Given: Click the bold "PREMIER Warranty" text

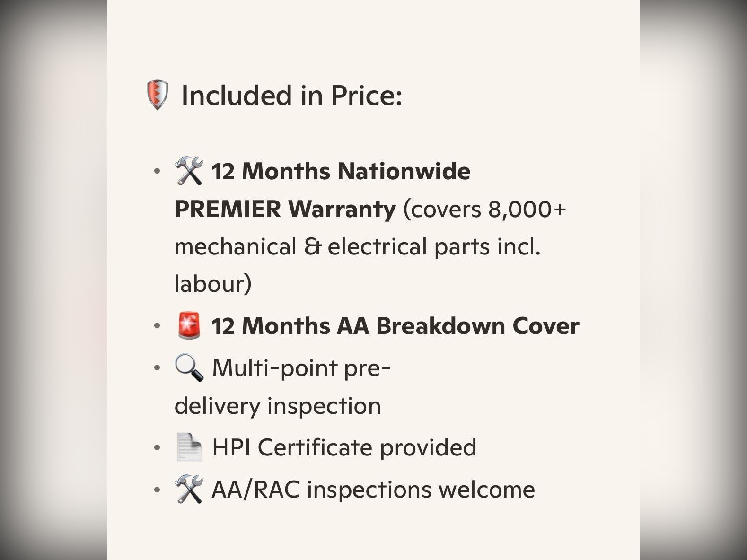Looking at the screenshot, I should (285, 209).
